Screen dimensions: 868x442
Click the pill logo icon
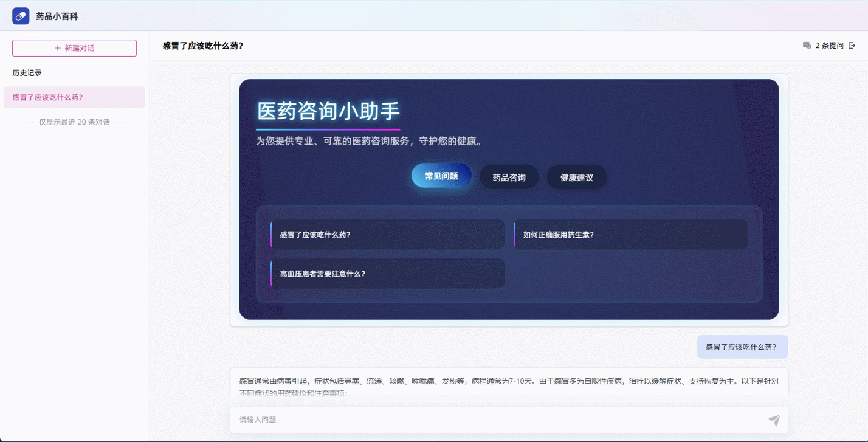coord(21,16)
